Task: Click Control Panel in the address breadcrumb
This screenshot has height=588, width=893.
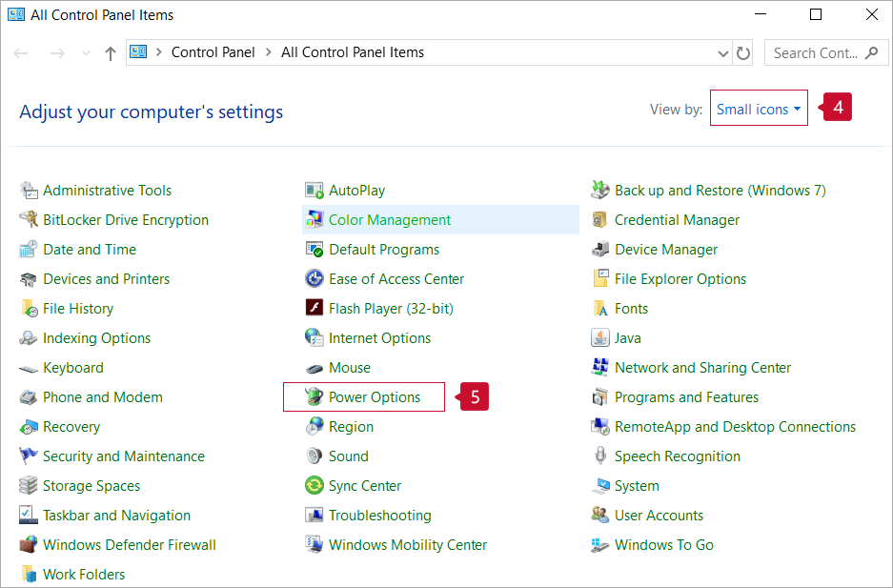Action: (x=213, y=52)
